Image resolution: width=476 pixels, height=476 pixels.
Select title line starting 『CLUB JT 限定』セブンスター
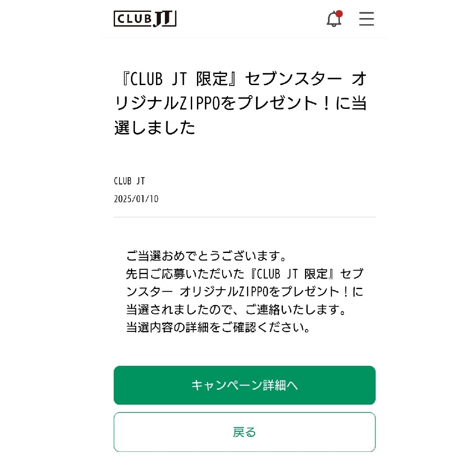243,78
